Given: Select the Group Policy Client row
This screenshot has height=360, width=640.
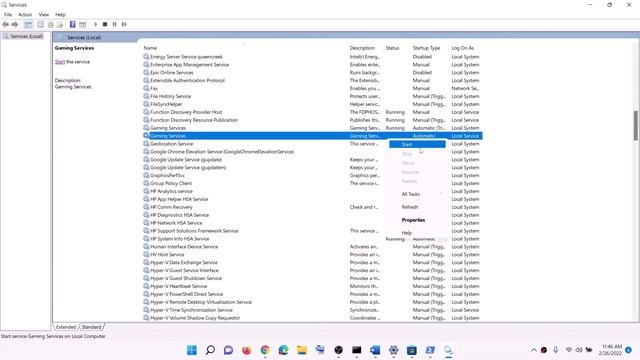Looking at the screenshot, I should (312, 183).
